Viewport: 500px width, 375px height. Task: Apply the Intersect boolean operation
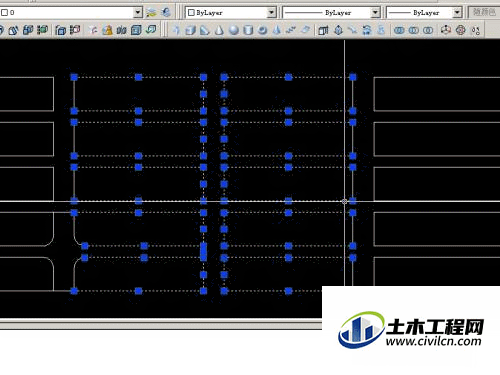click(428, 30)
